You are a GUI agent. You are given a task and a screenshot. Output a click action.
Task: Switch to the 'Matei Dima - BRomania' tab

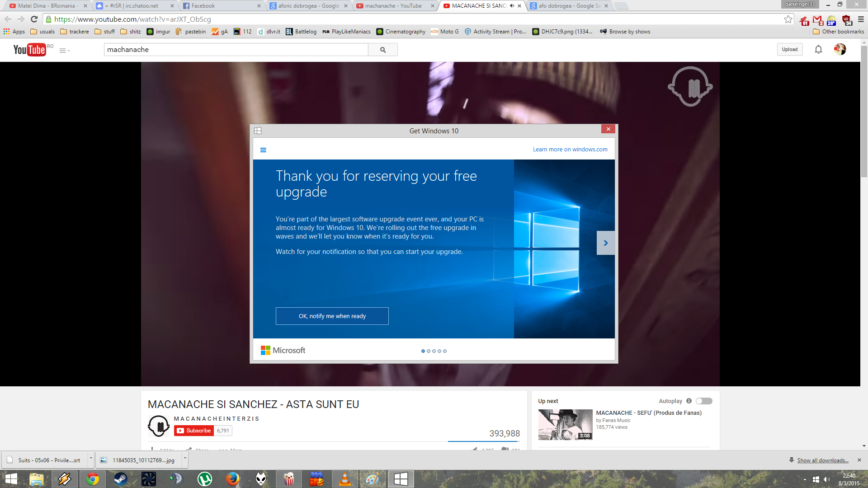click(48, 6)
